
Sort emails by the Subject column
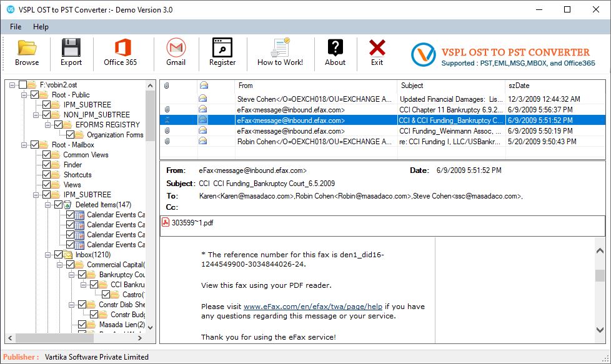click(x=451, y=86)
